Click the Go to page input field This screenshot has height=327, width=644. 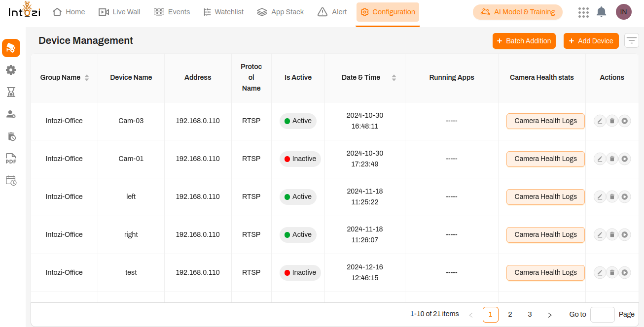coord(602,314)
